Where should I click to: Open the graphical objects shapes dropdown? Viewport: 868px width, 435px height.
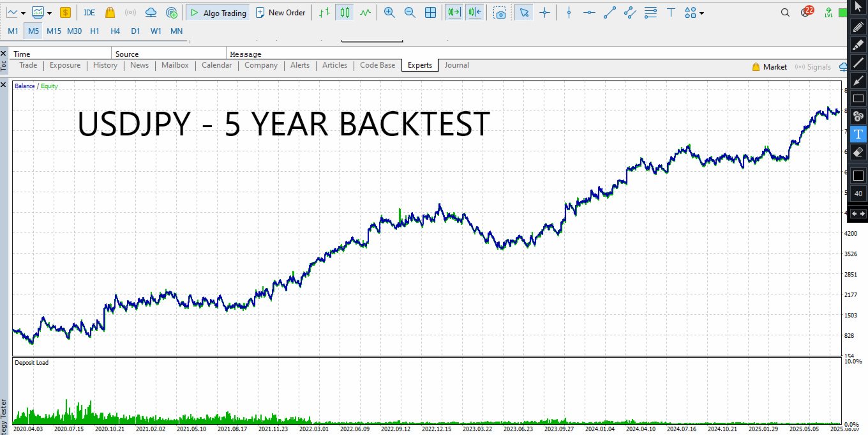694,12
